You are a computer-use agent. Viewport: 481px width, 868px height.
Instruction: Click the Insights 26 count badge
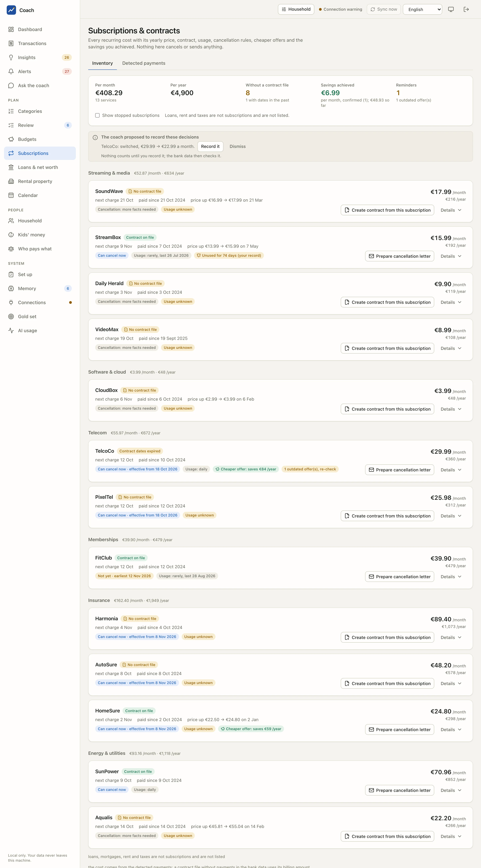coord(67,58)
